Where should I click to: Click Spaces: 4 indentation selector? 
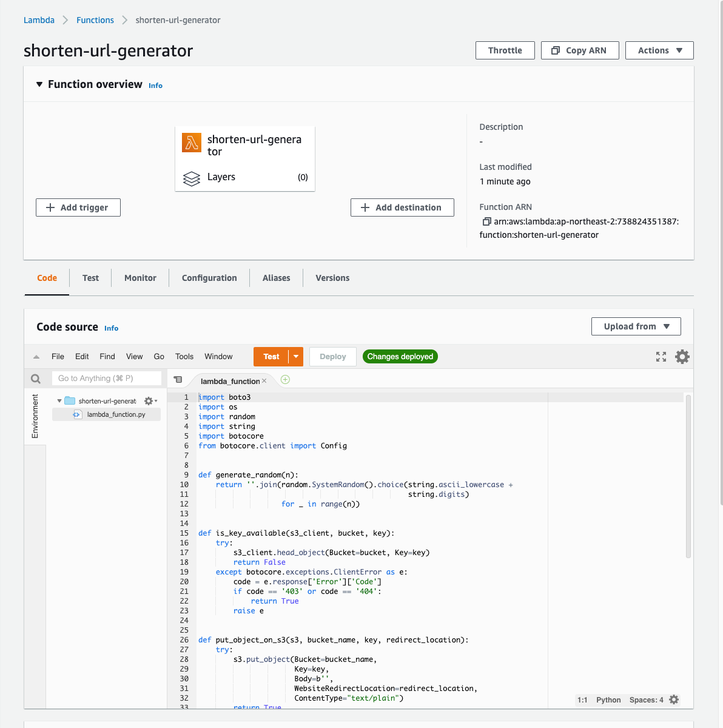(x=647, y=699)
